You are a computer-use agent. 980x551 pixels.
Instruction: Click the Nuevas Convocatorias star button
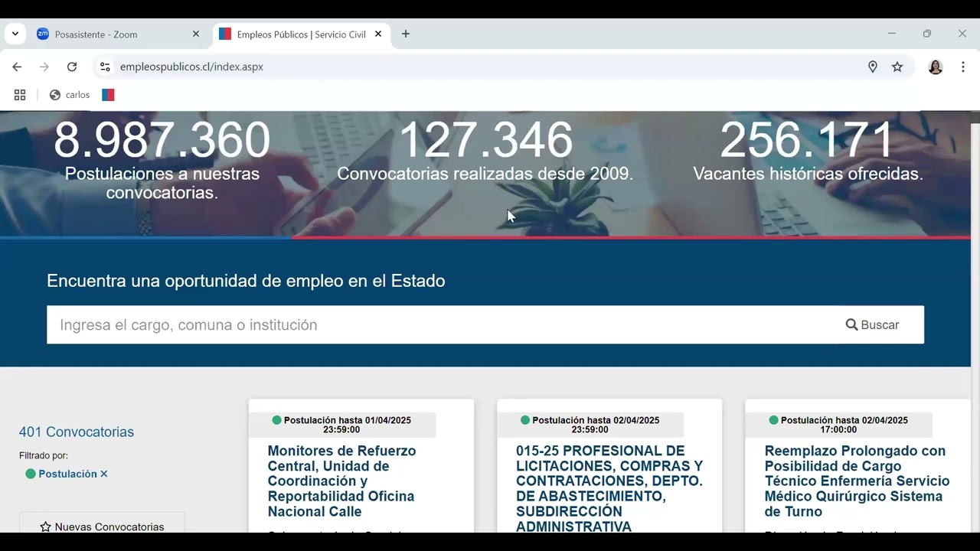102,525
